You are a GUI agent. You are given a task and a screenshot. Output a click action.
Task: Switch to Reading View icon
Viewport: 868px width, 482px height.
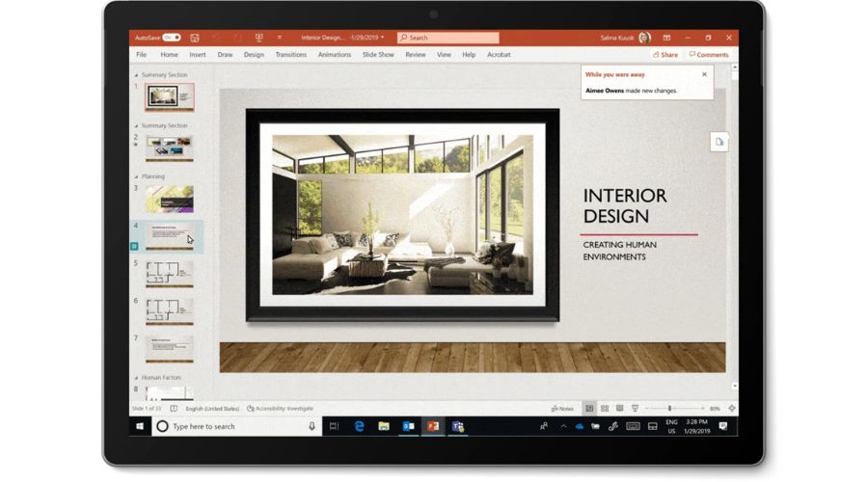tap(619, 409)
